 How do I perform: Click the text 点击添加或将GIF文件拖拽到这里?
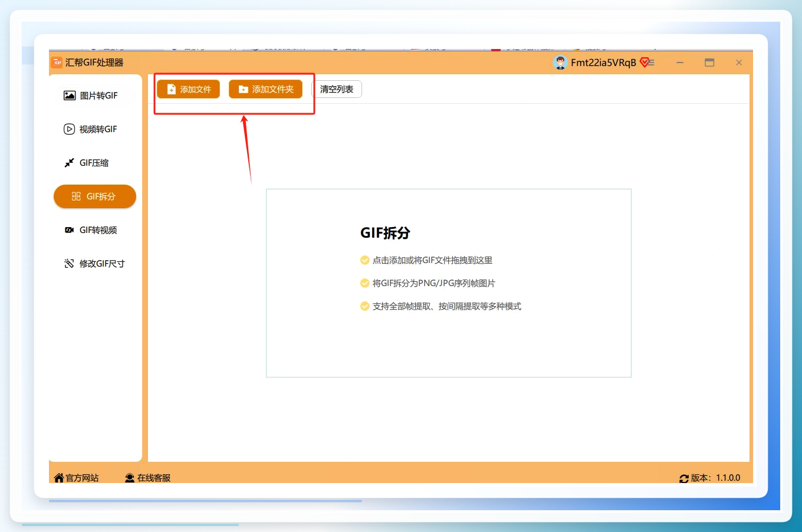click(x=432, y=260)
